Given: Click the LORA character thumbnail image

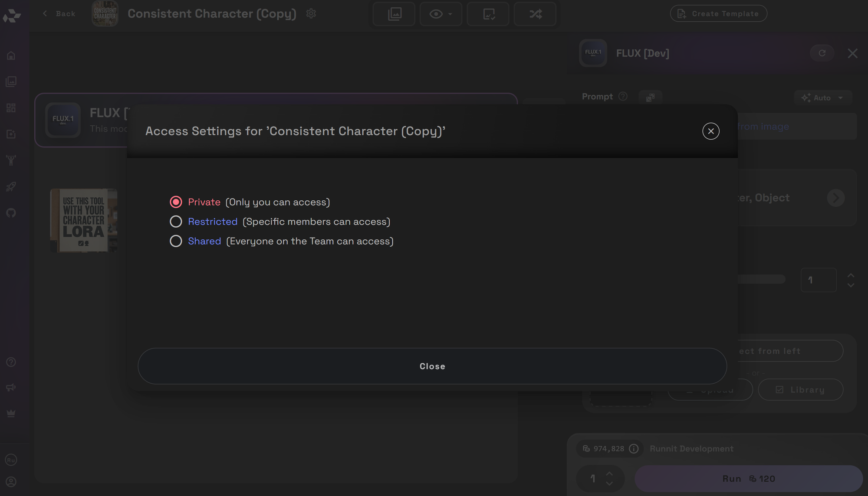Looking at the screenshot, I should (x=84, y=220).
